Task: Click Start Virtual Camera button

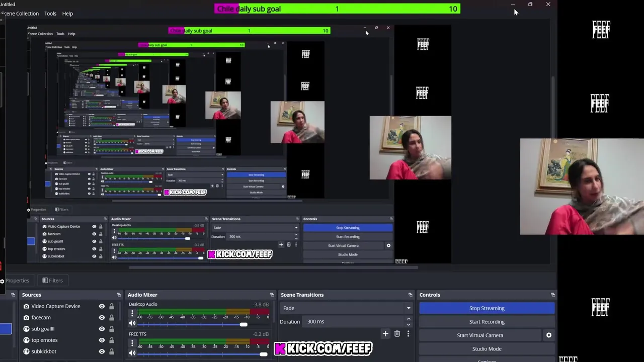Action: [479, 335]
